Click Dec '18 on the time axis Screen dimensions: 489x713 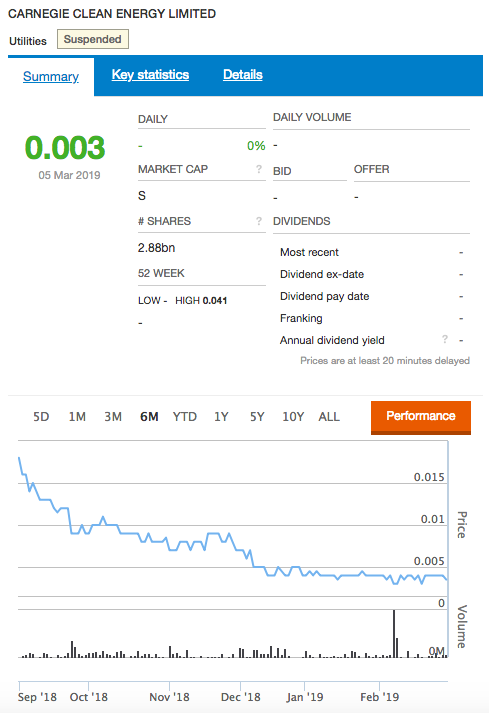pyautogui.click(x=241, y=697)
